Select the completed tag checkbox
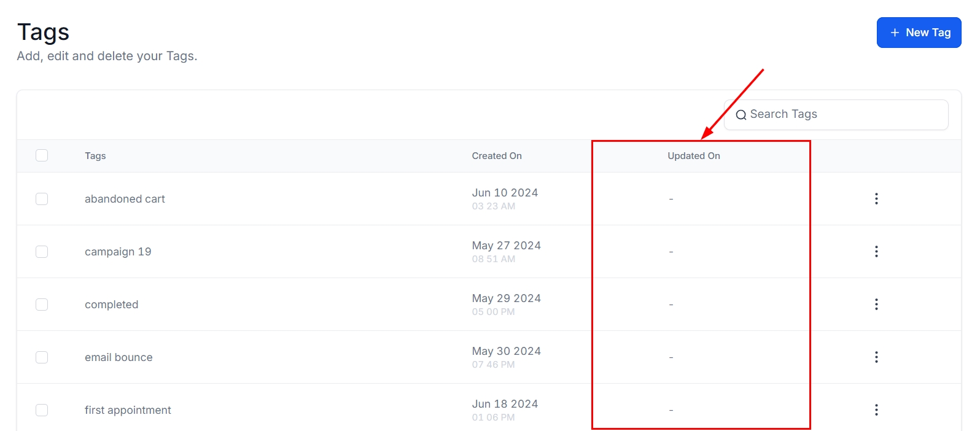This screenshot has height=431, width=980. tap(42, 305)
